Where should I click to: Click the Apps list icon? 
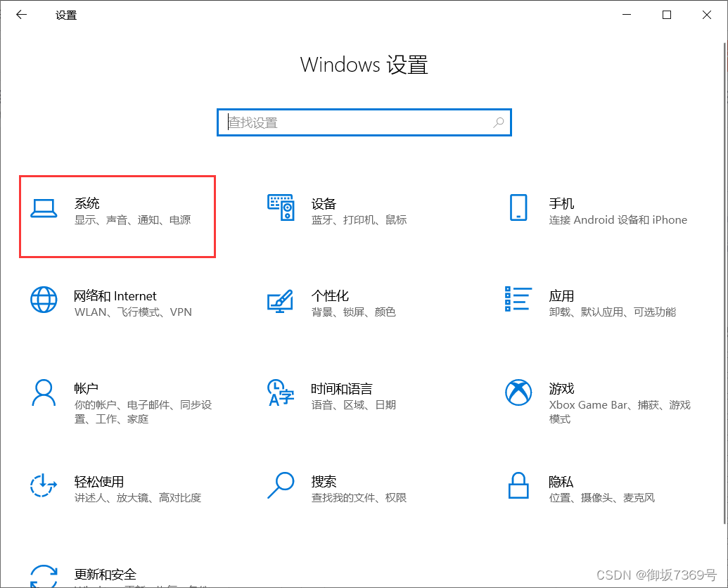coord(518,299)
